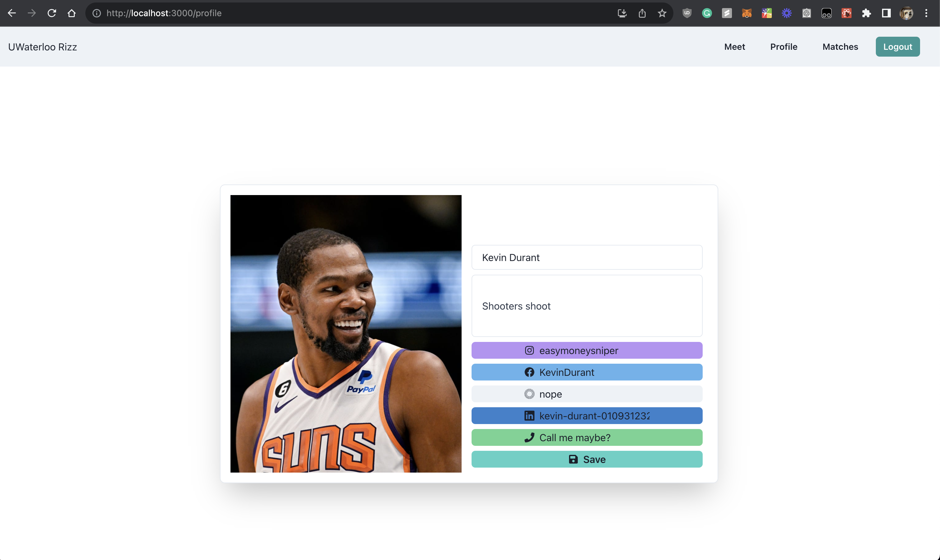Click the Instagram icon beside easymoneysniper
940x560 pixels.
[x=529, y=351]
